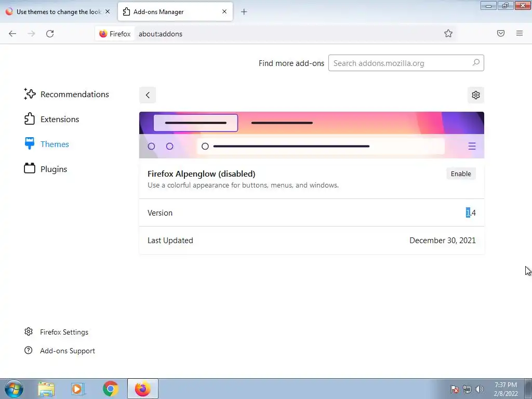Click the Plugins block icon
This screenshot has width=532, height=399.
pos(30,168)
